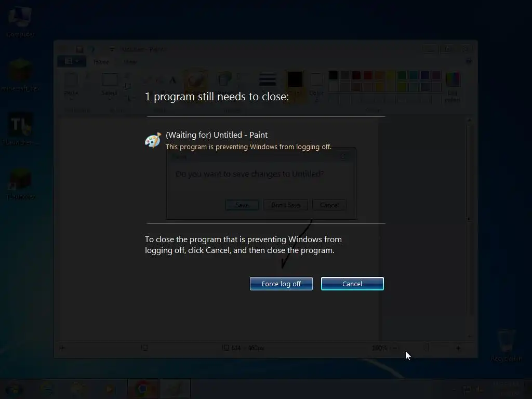Click Save in the dimmed Paint dialog
The height and width of the screenshot is (399, 532).
tap(242, 205)
